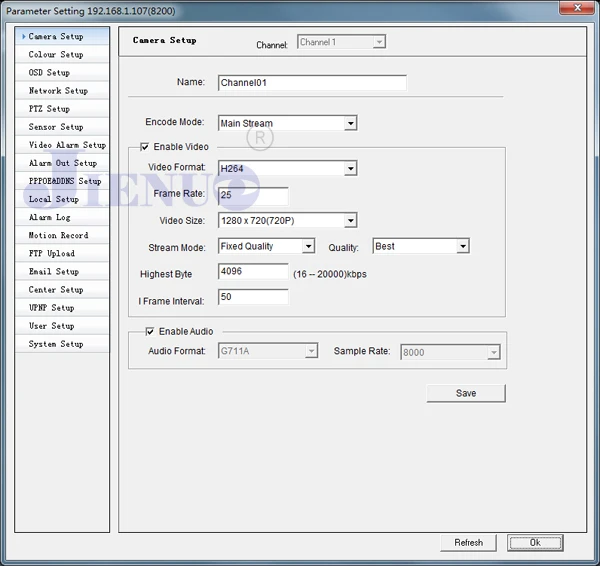Focus the I Frame Interval field

(x=253, y=297)
